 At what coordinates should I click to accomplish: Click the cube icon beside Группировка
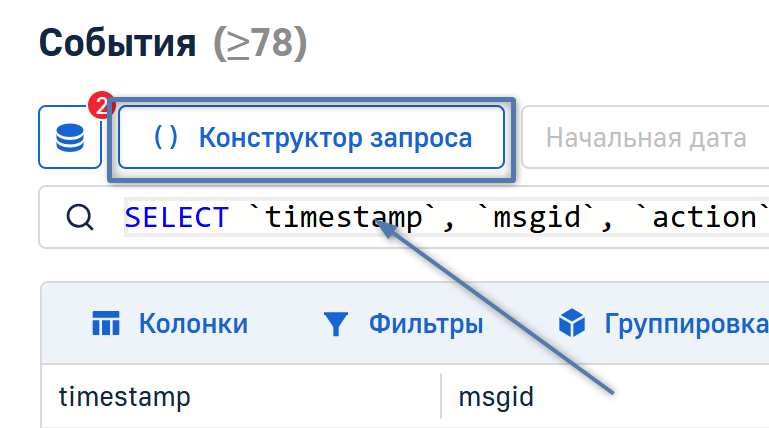(571, 324)
